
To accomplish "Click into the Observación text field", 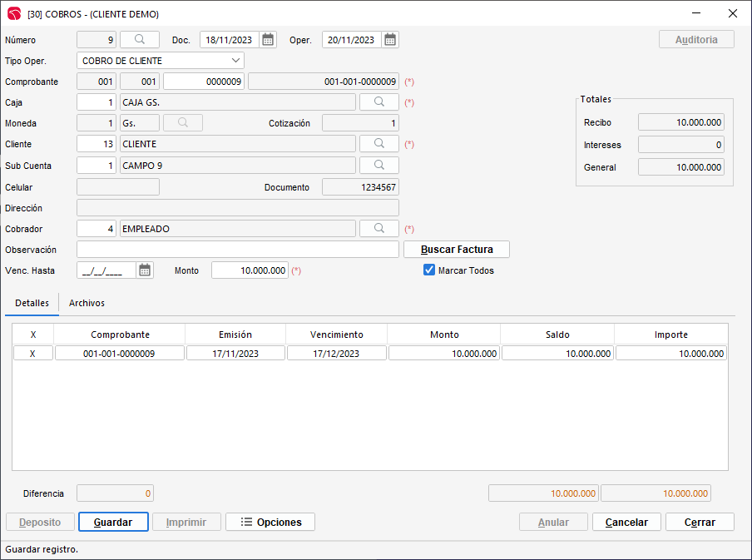I will (237, 250).
